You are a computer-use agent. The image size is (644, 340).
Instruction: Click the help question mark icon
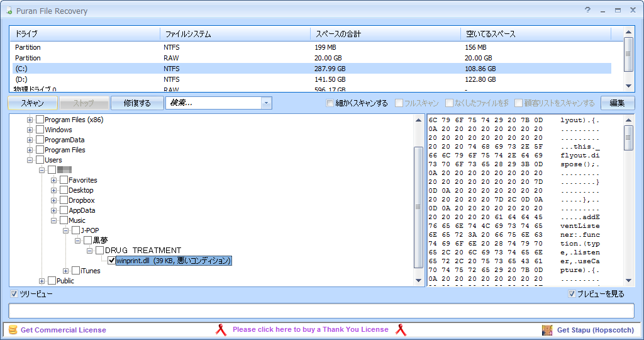point(588,10)
